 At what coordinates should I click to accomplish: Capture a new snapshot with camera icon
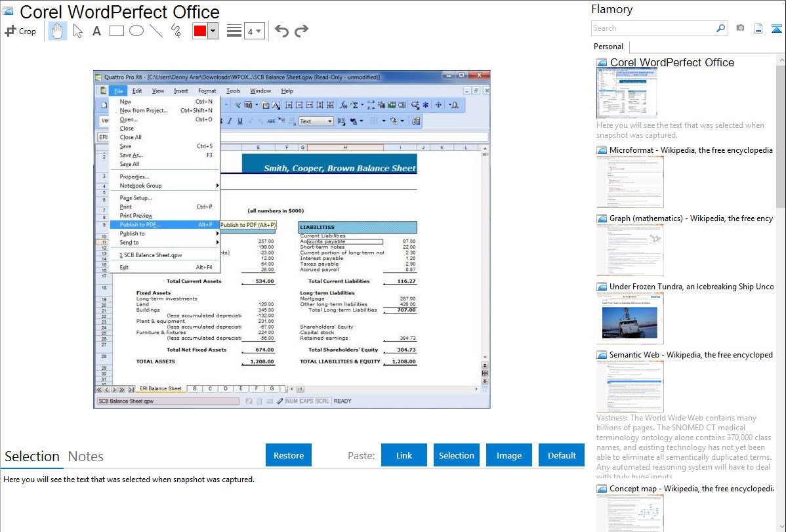coord(740,28)
